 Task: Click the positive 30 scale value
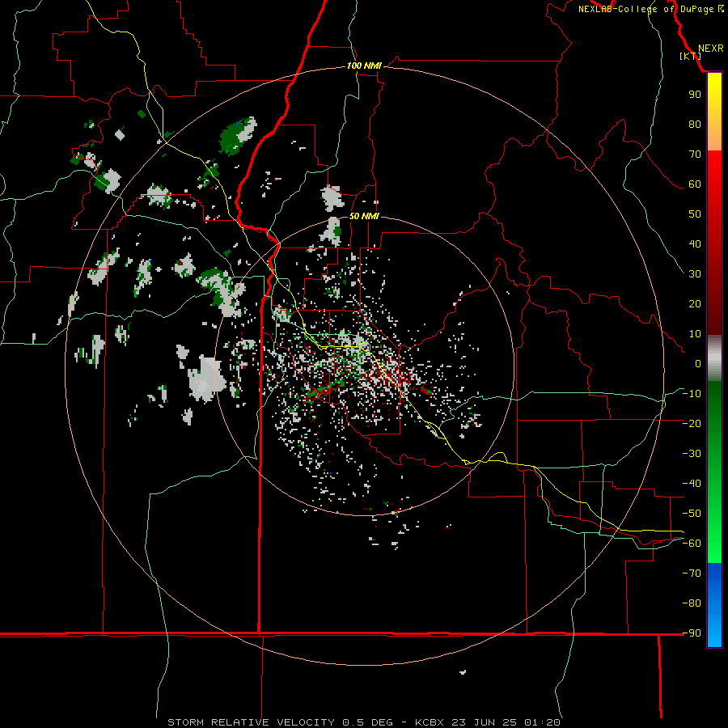695,274
